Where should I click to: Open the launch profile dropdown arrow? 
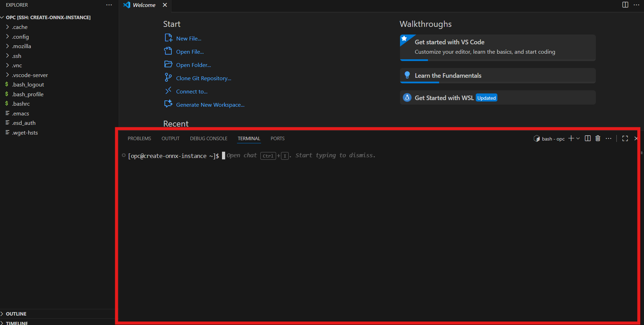click(x=578, y=138)
